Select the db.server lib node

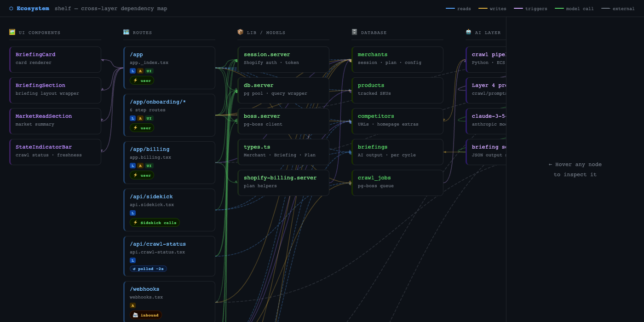pyautogui.click(x=283, y=90)
